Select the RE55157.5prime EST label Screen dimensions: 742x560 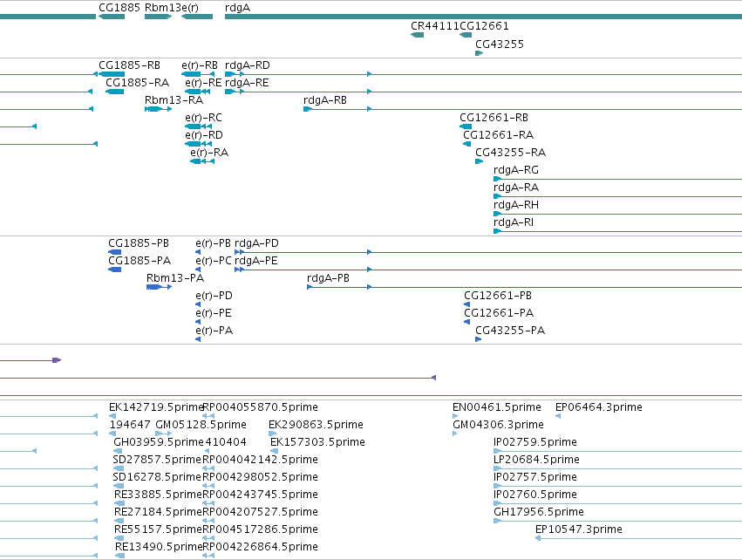click(x=158, y=529)
